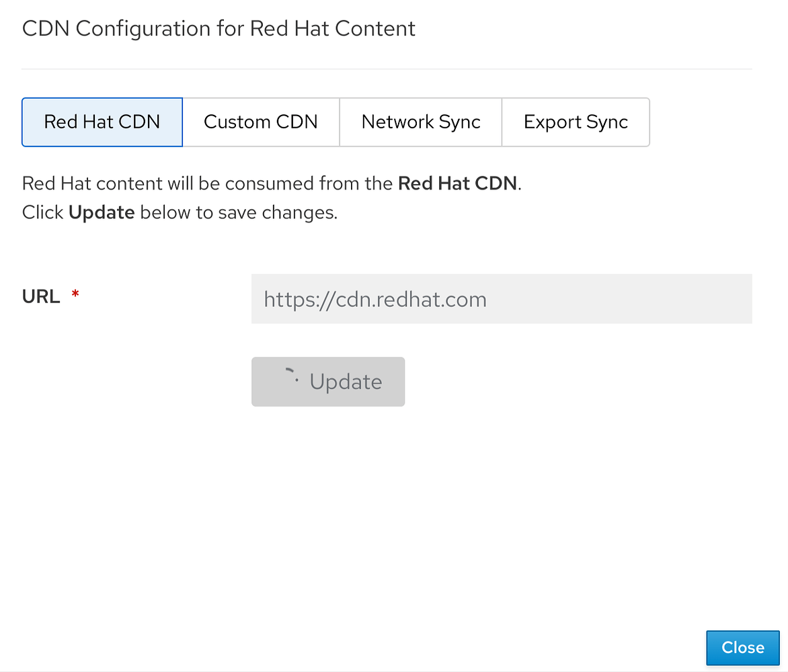Click the red required asterisk beside URL
Viewport: 788px width, 672px height.
click(75, 294)
